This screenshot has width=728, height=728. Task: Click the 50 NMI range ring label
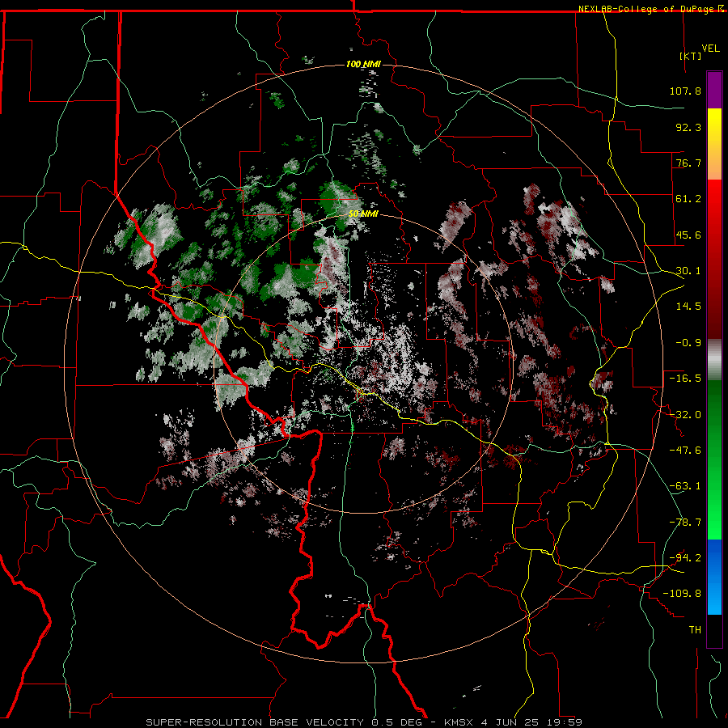pos(363,214)
